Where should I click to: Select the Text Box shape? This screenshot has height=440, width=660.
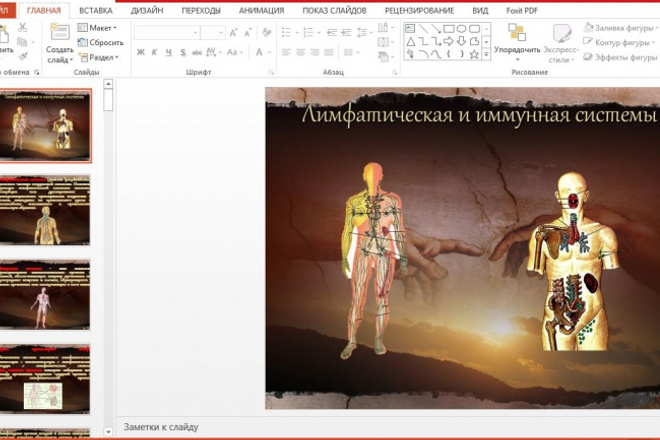(x=410, y=29)
